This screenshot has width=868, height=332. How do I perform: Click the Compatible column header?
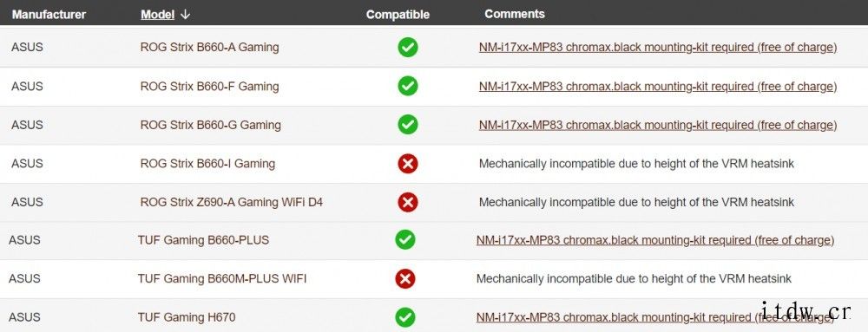coord(398,15)
